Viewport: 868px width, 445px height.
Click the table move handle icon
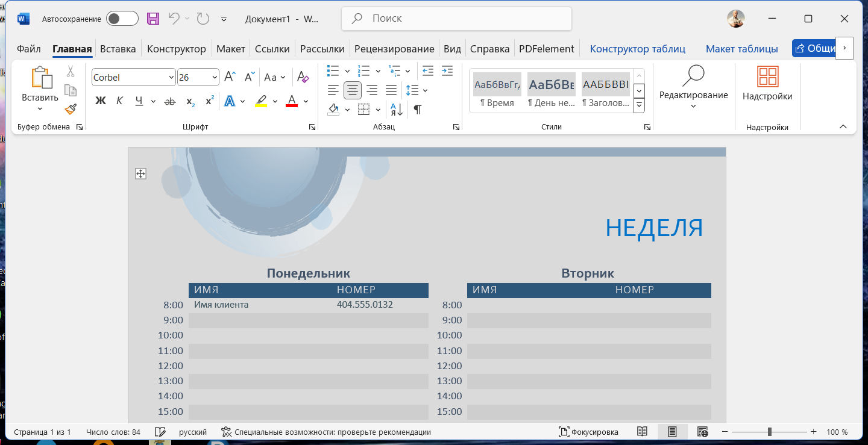[x=140, y=174]
